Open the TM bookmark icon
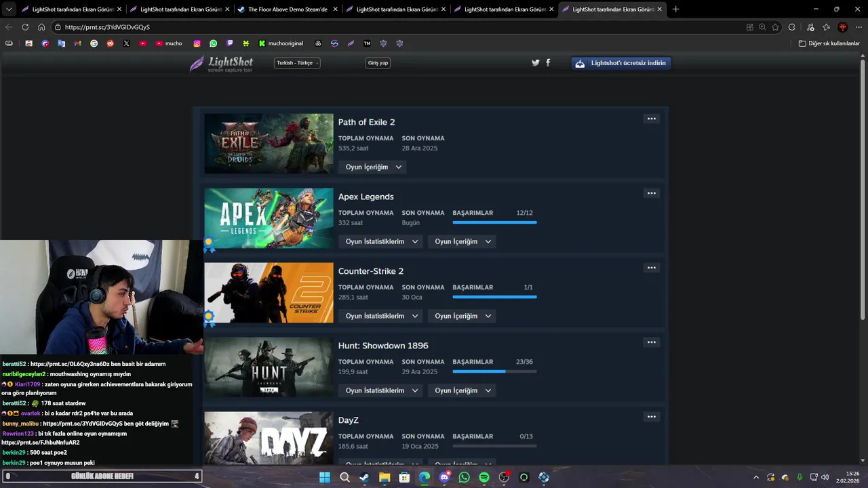The height and width of the screenshot is (488, 868). [x=368, y=43]
